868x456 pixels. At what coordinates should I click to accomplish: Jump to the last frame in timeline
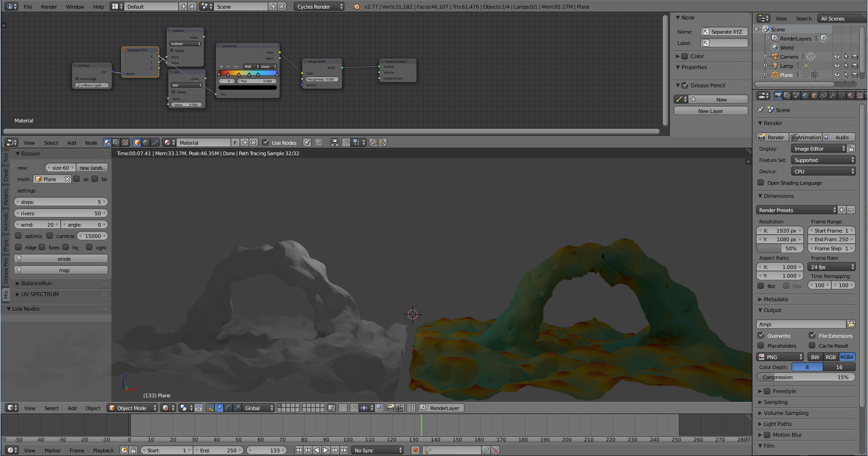pyautogui.click(x=344, y=451)
